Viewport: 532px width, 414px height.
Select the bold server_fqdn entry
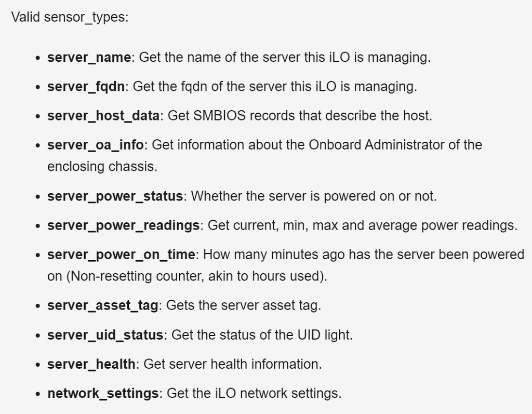coord(86,86)
